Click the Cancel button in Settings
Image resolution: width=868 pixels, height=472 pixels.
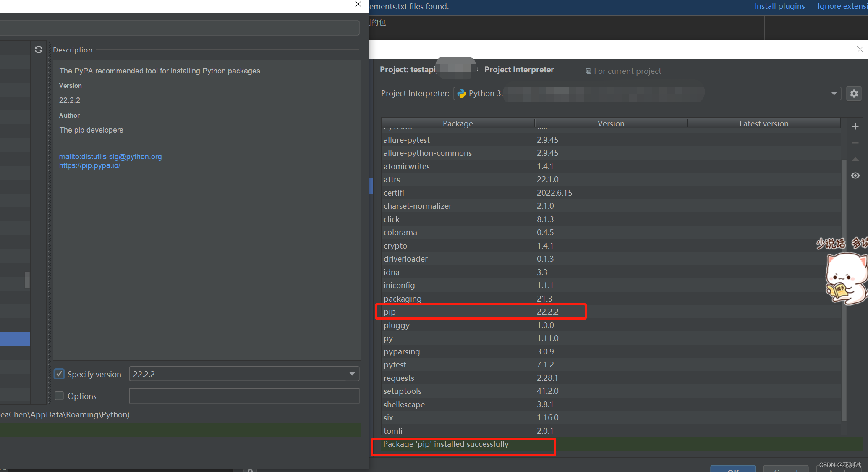(x=786, y=469)
